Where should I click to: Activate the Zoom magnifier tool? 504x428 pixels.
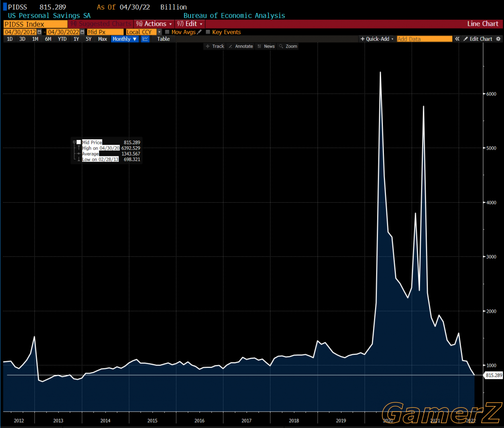(288, 46)
